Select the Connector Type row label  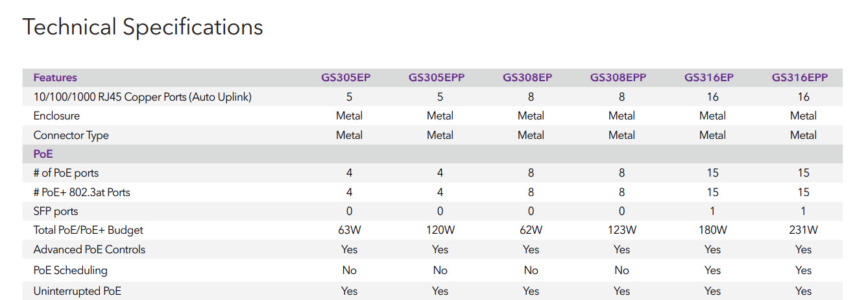(x=71, y=135)
